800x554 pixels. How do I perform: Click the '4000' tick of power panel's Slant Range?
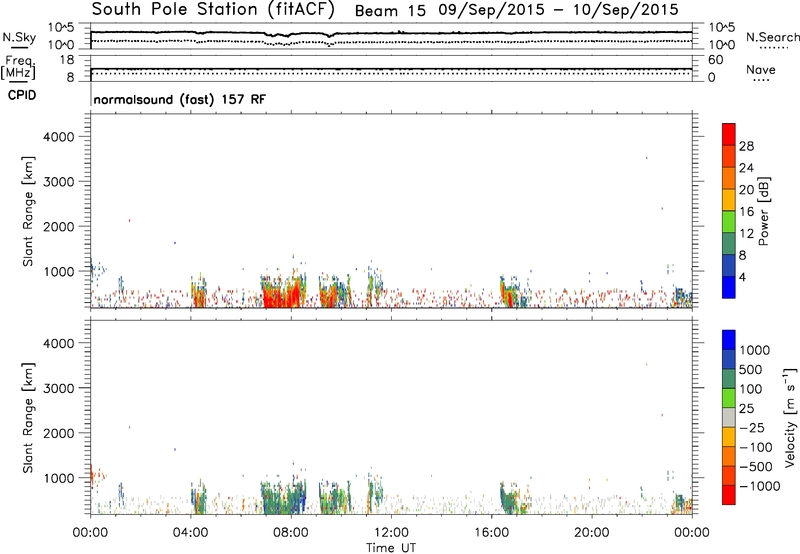59,137
